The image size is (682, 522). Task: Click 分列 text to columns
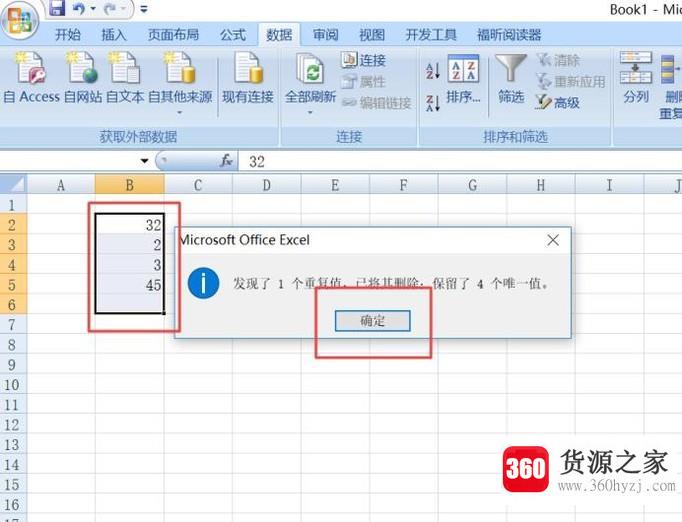coord(636,78)
